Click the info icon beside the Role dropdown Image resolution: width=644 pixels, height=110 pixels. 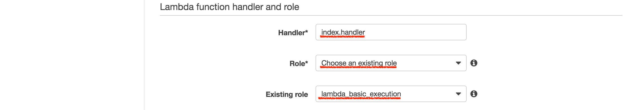point(474,63)
